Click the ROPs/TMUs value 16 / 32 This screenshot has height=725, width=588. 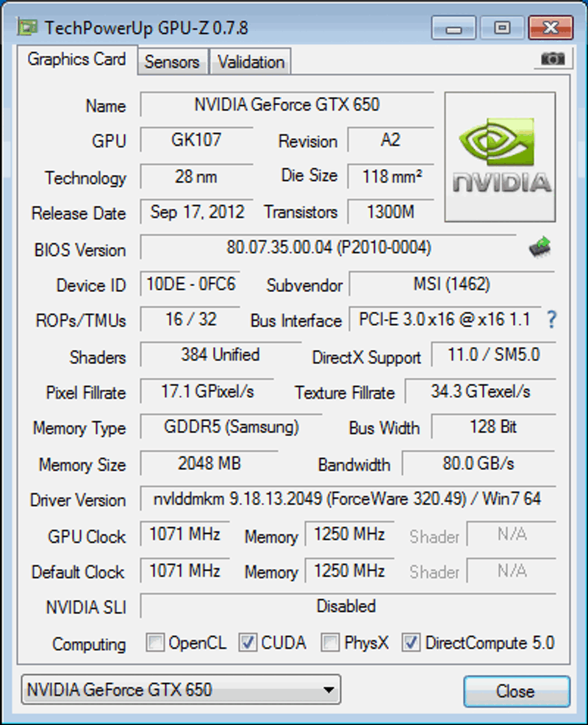coord(190,319)
